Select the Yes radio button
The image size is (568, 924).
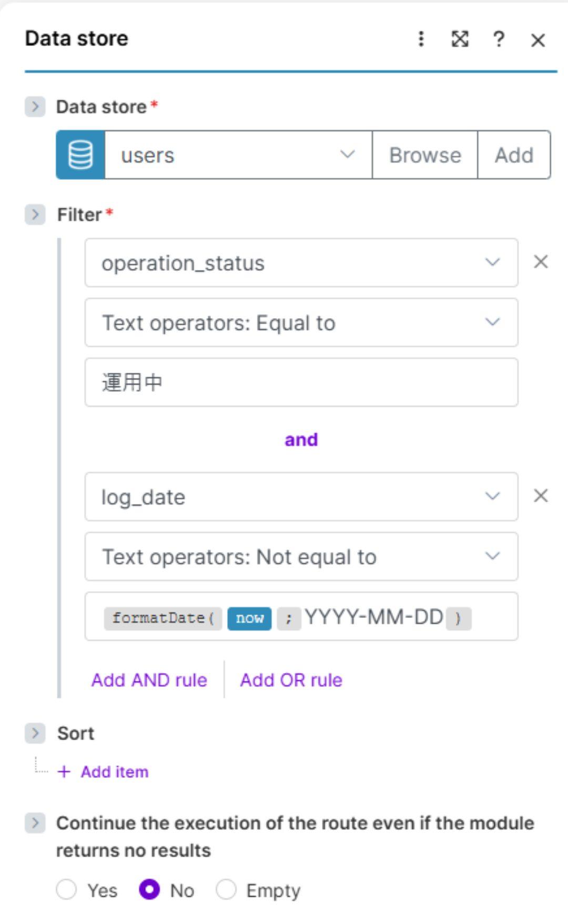click(67, 890)
